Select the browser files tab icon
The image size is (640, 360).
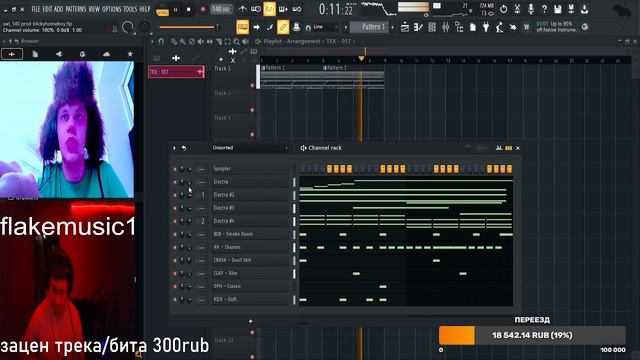[x=35, y=54]
